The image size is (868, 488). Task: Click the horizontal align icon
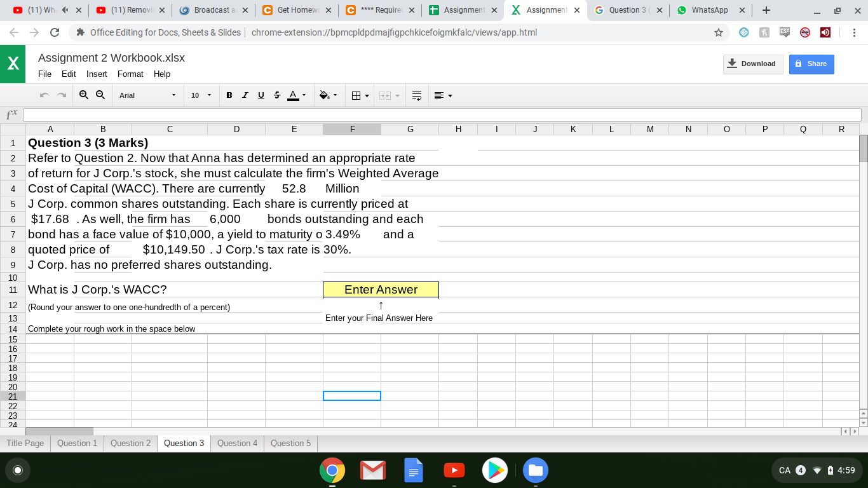pyautogui.click(x=438, y=95)
